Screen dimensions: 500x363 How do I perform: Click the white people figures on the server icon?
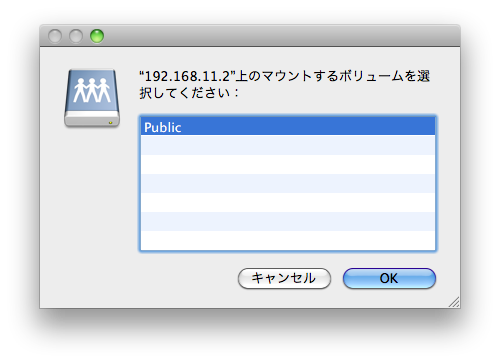pos(92,90)
